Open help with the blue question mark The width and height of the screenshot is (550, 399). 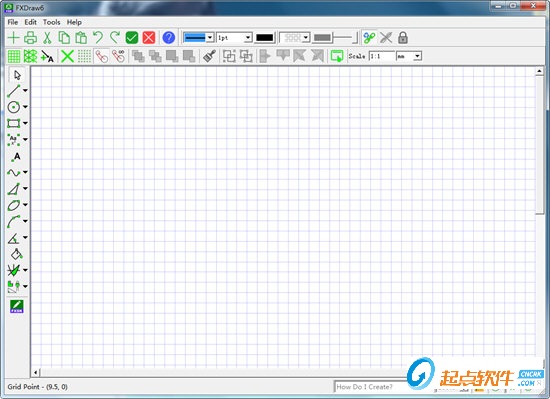click(169, 38)
